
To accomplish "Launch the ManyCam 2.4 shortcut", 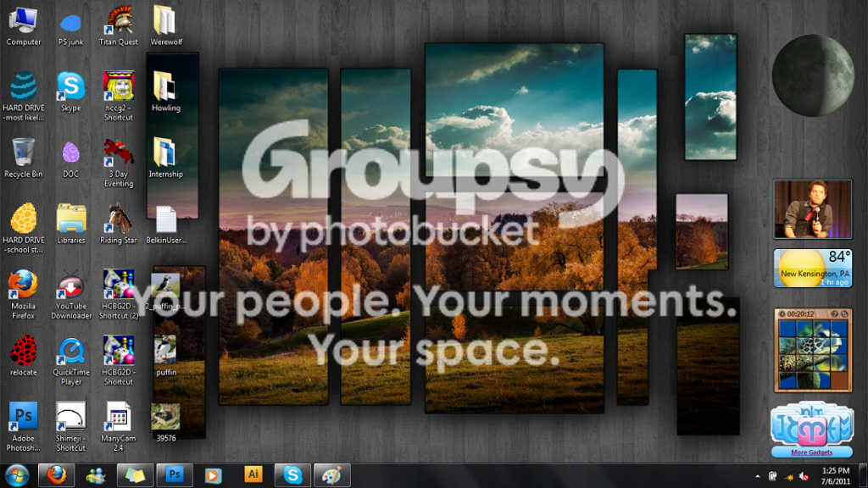I will [x=119, y=427].
